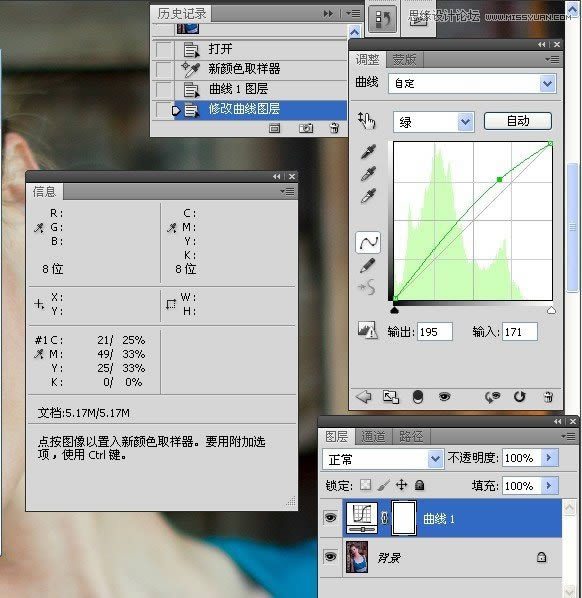Delete the adjustment layer with trash icon

coord(548,397)
